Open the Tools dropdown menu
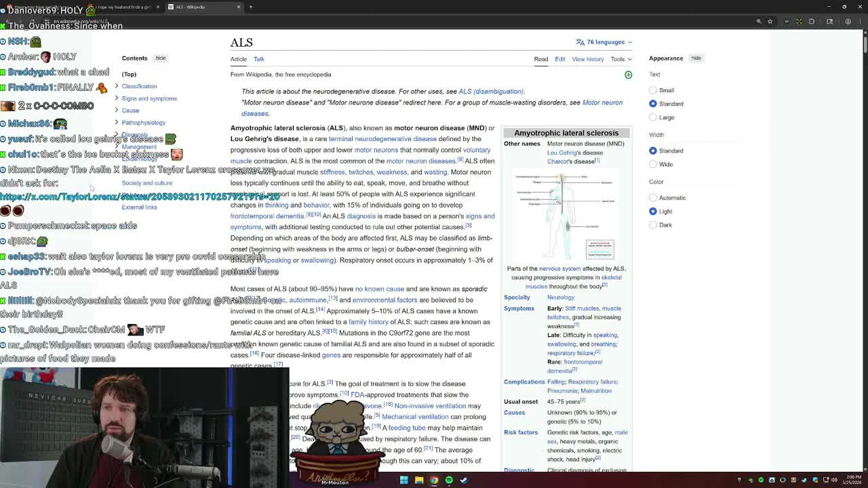868x488 pixels. [x=620, y=59]
